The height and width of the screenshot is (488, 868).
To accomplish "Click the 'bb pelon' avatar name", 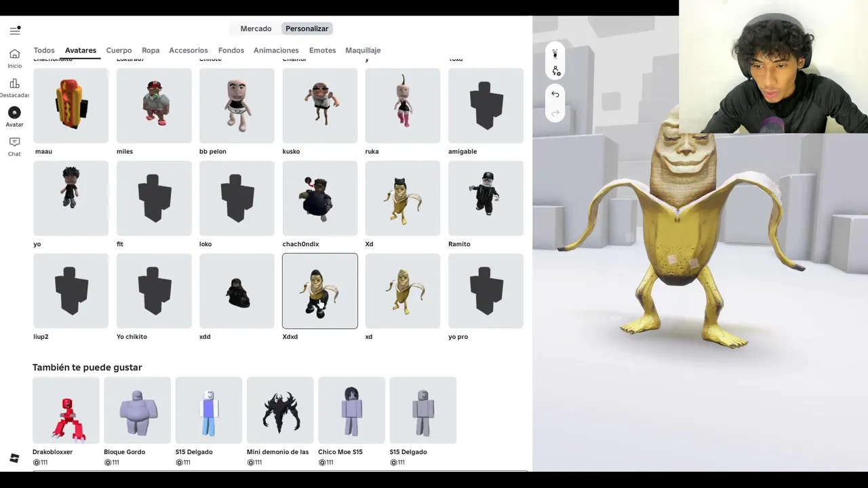I will pos(213,151).
